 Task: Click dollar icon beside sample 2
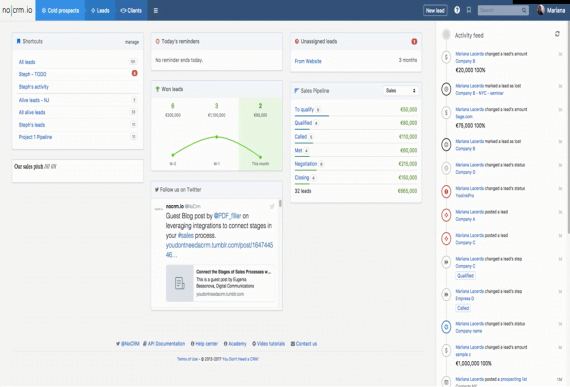(x=446, y=350)
